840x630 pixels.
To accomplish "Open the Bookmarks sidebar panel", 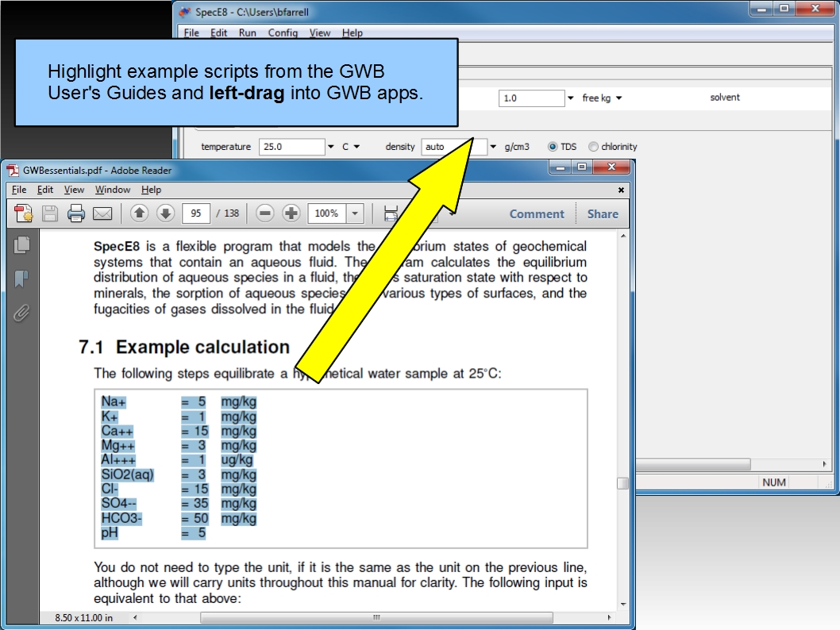I will tap(21, 279).
